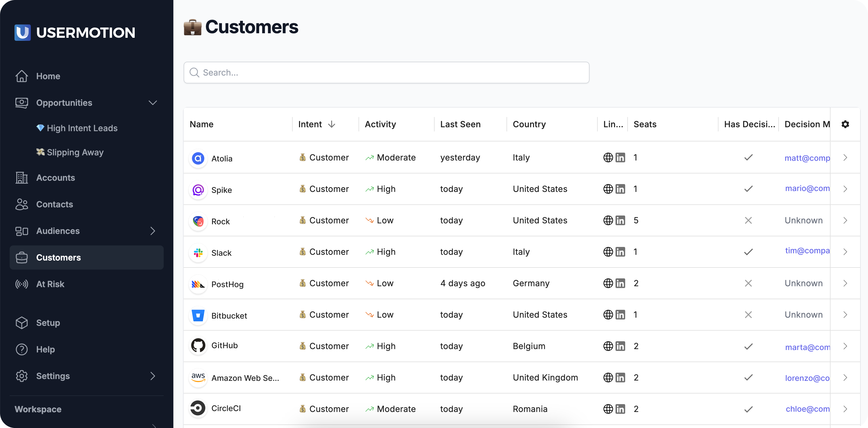Click the LinkedIn icon for PostHog
Image resolution: width=868 pixels, height=428 pixels.
click(x=620, y=283)
